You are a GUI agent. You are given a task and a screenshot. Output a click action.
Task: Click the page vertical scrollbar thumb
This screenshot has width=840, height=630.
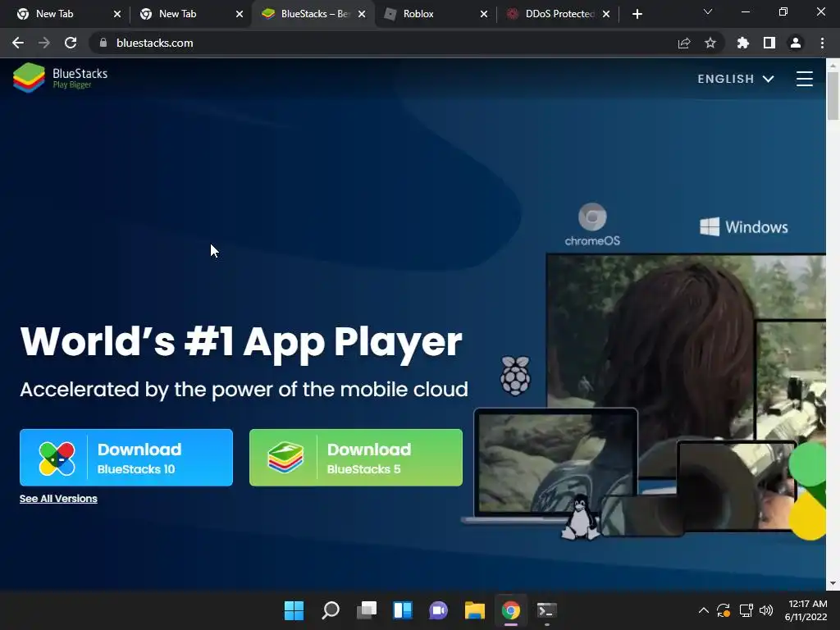tap(833, 95)
